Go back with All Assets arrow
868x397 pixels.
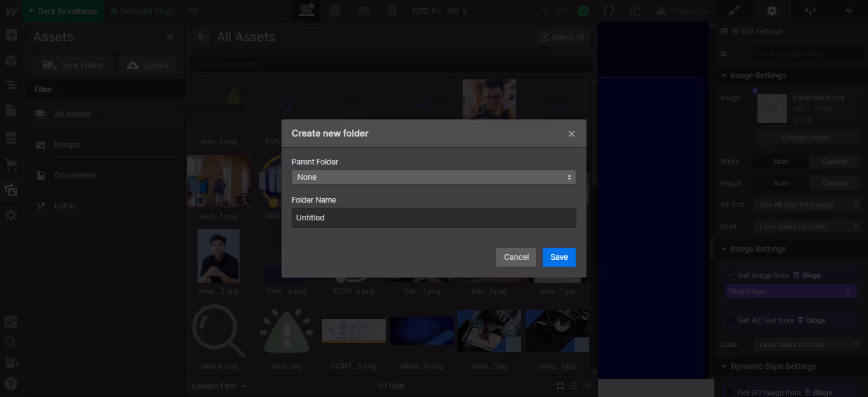point(201,37)
